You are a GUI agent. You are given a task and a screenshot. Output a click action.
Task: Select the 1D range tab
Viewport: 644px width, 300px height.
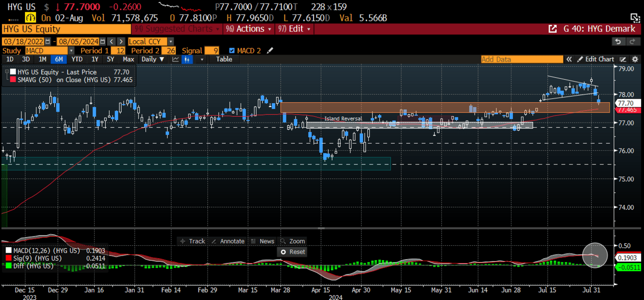(10, 59)
